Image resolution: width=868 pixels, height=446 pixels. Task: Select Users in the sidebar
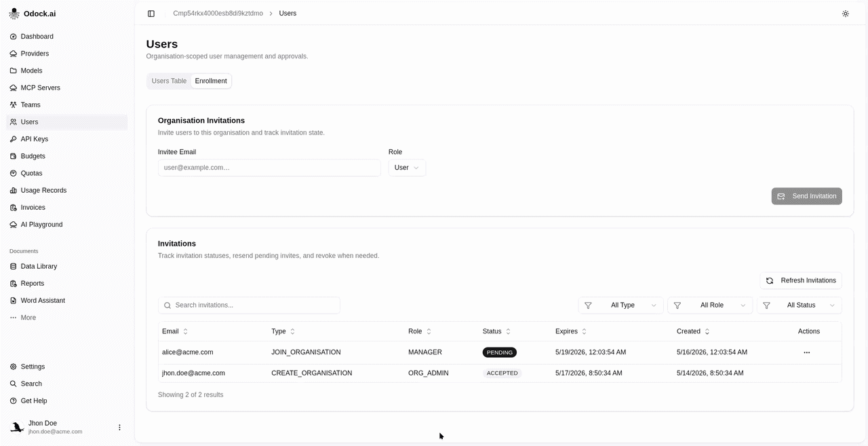click(x=66, y=122)
